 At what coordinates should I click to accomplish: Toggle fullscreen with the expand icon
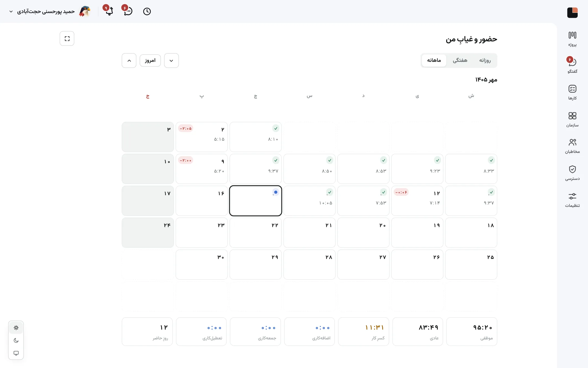pyautogui.click(x=67, y=38)
